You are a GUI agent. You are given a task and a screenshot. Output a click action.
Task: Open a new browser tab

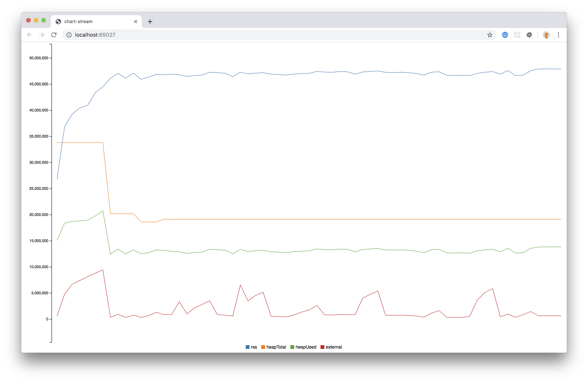150,21
